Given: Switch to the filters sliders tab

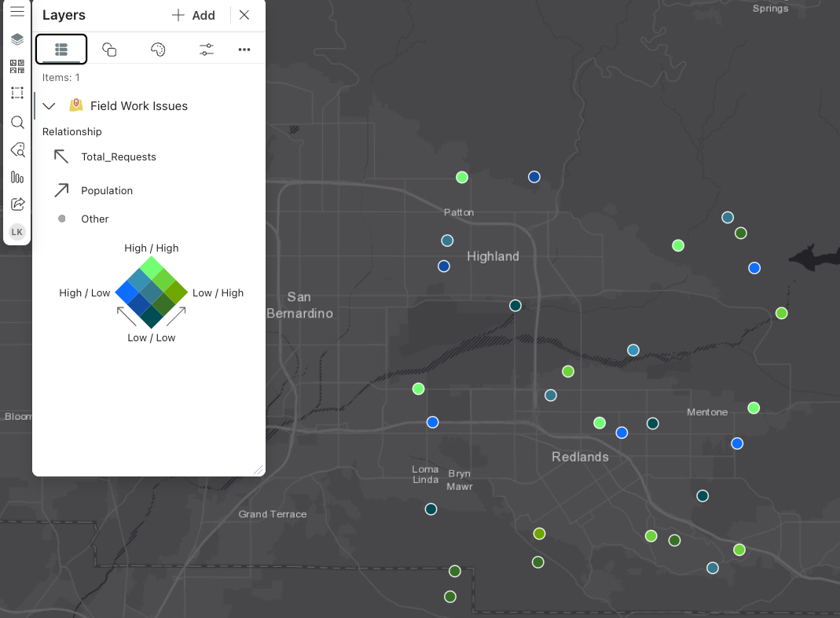Looking at the screenshot, I should [206, 50].
